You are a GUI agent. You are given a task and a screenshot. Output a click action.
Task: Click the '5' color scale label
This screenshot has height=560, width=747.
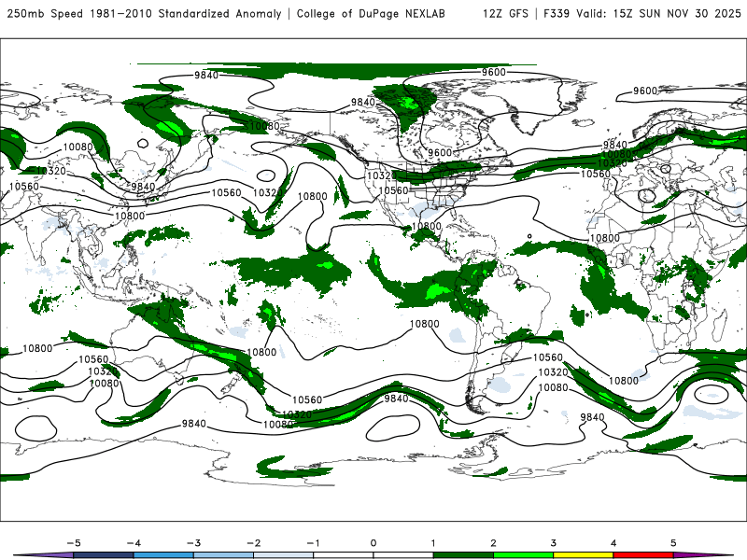click(673, 543)
